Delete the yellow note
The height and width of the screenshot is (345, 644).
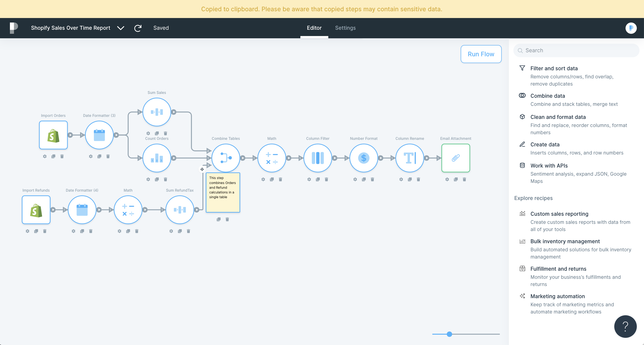click(227, 219)
